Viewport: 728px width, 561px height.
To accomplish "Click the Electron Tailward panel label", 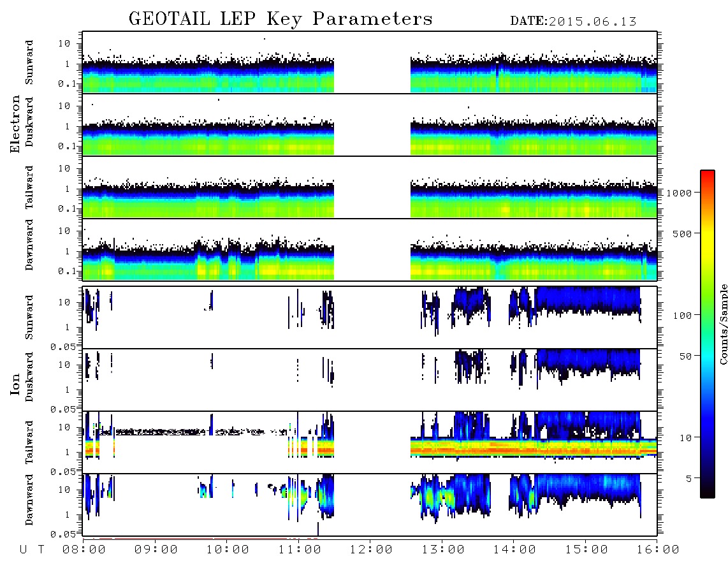I will click(x=29, y=187).
